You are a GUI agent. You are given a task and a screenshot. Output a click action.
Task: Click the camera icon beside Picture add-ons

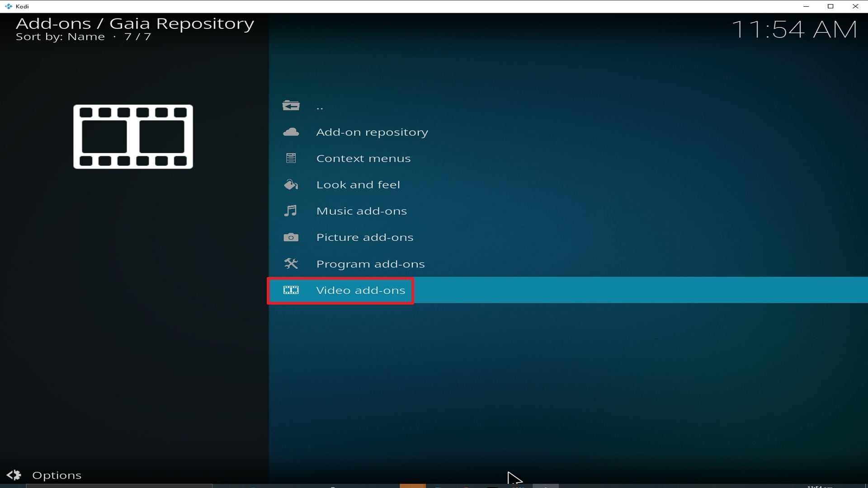click(x=291, y=237)
